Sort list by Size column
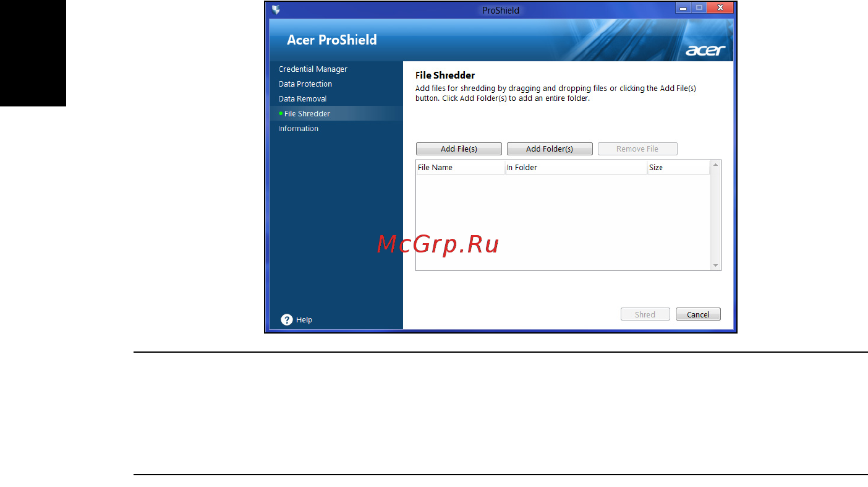 678,168
